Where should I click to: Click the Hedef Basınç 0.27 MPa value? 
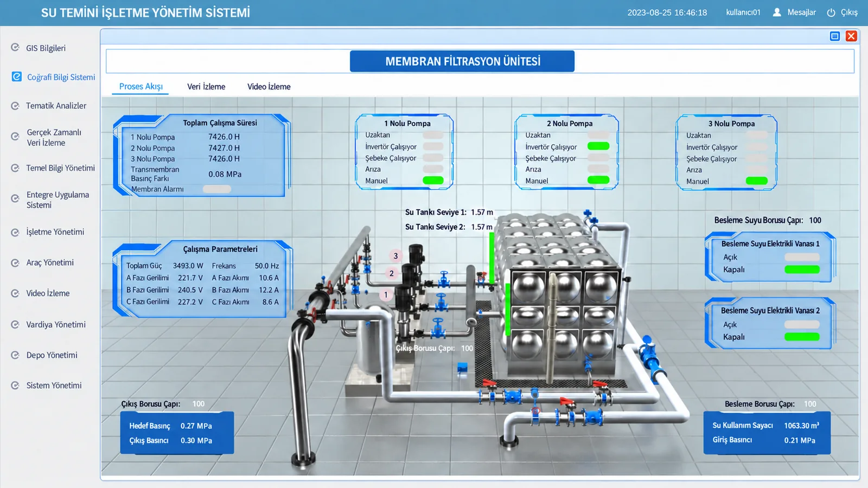point(196,426)
